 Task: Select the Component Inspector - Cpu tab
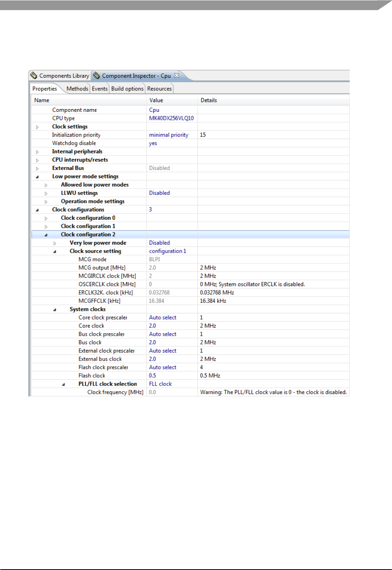click(x=136, y=76)
